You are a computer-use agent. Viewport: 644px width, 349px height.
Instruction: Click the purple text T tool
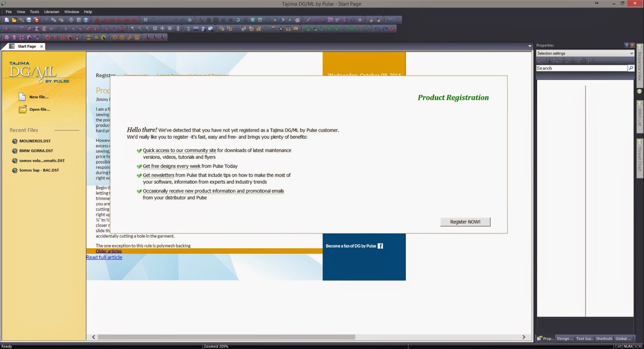pos(345,20)
